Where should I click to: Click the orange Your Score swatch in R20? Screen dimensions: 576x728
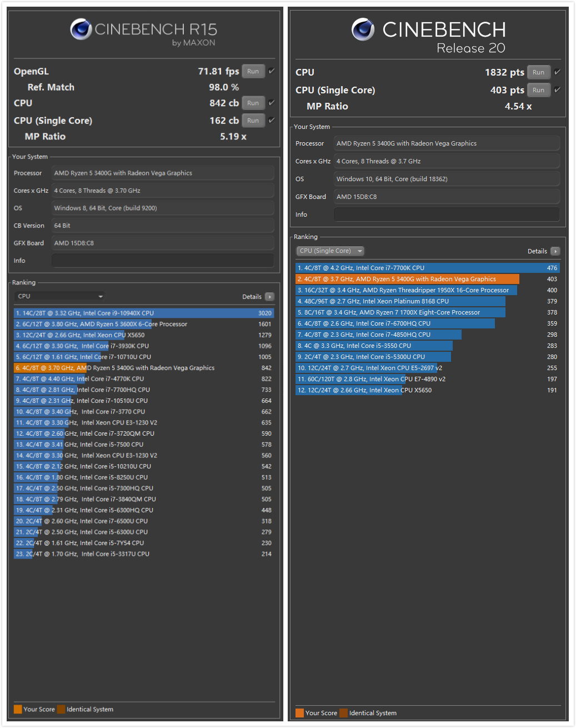(300, 713)
